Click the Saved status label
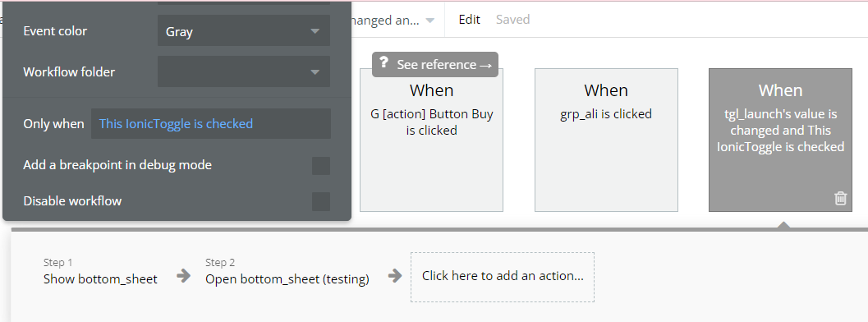The width and height of the screenshot is (868, 322). [512, 20]
